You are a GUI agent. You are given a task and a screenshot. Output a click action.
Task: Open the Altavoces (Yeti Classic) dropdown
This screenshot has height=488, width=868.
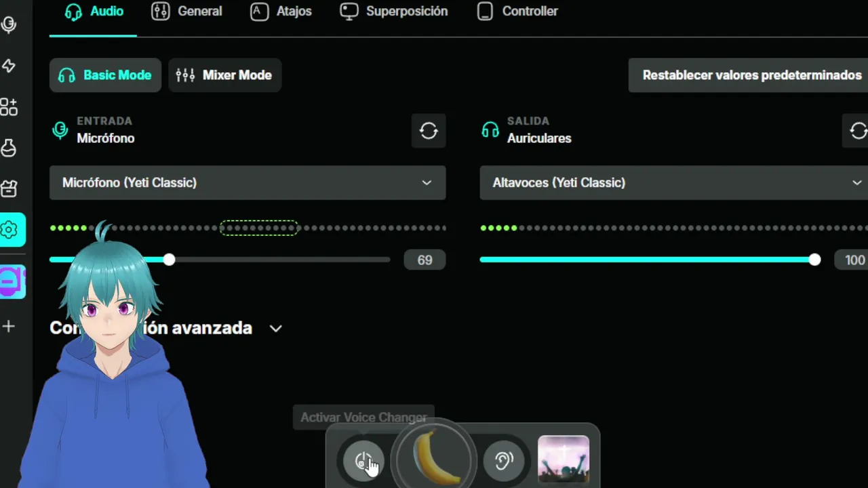673,182
